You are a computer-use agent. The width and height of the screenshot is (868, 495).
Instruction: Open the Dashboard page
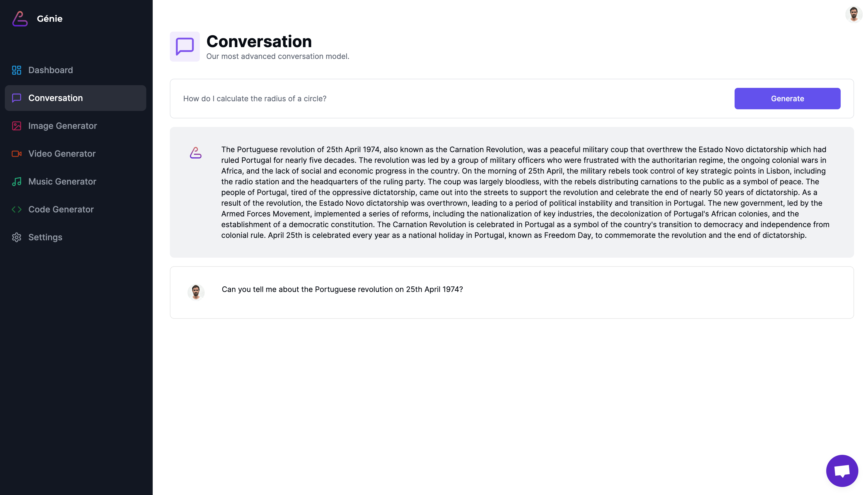tap(50, 70)
